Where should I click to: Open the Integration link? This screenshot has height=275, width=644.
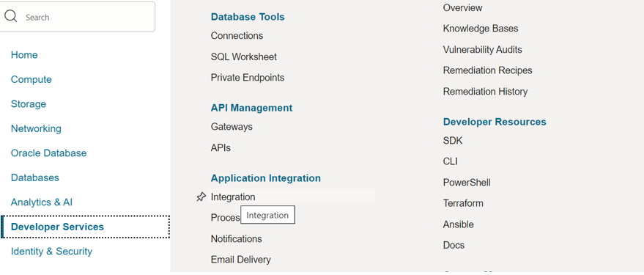tap(233, 197)
